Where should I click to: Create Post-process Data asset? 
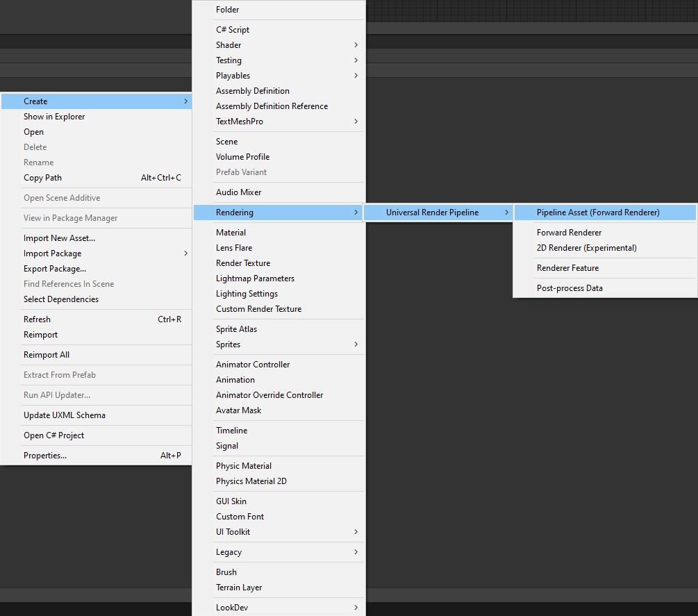(x=570, y=288)
